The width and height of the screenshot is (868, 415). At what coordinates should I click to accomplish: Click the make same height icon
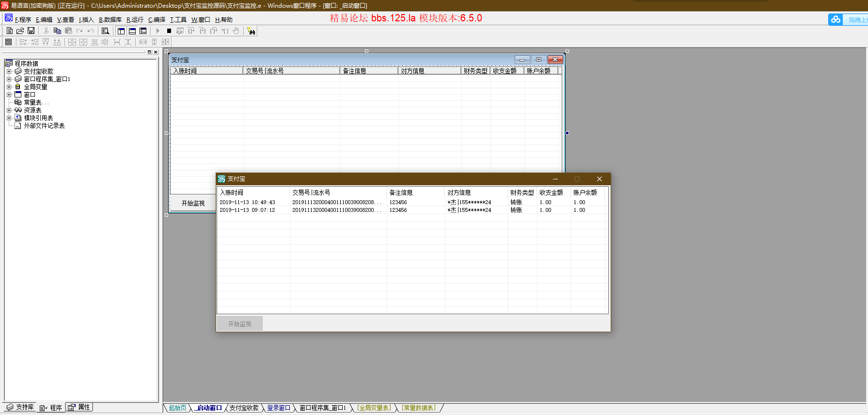click(155, 42)
